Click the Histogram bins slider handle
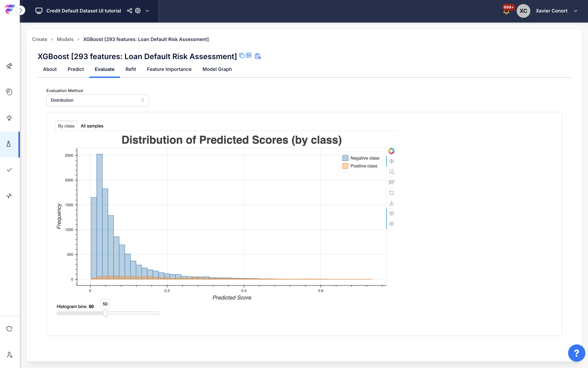 pos(105,313)
